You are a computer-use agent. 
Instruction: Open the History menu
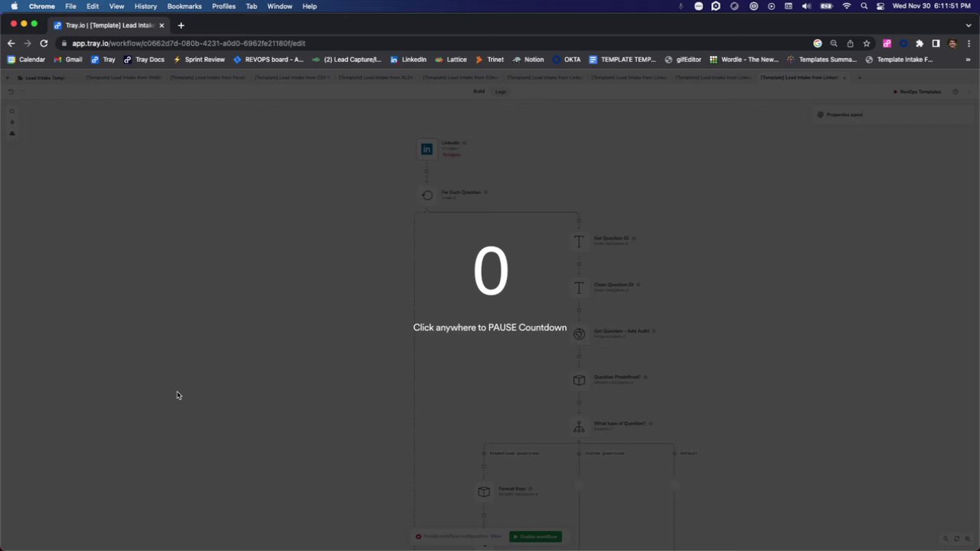(x=145, y=6)
